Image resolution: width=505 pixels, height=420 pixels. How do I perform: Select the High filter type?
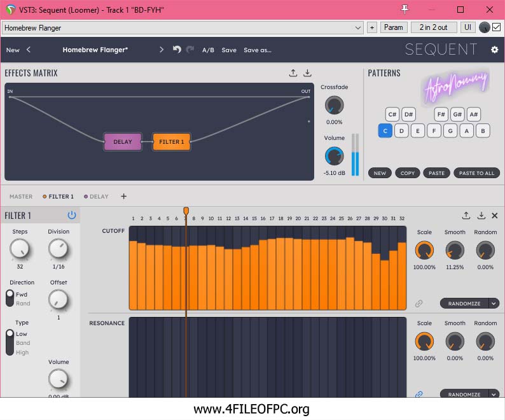click(x=22, y=353)
